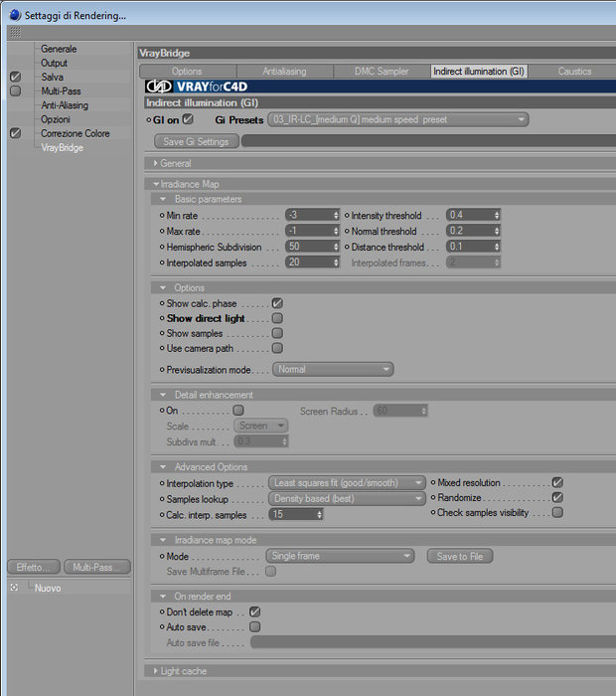Open the GI Presets dropdown
Image resolution: width=616 pixels, height=696 pixels.
(x=398, y=119)
